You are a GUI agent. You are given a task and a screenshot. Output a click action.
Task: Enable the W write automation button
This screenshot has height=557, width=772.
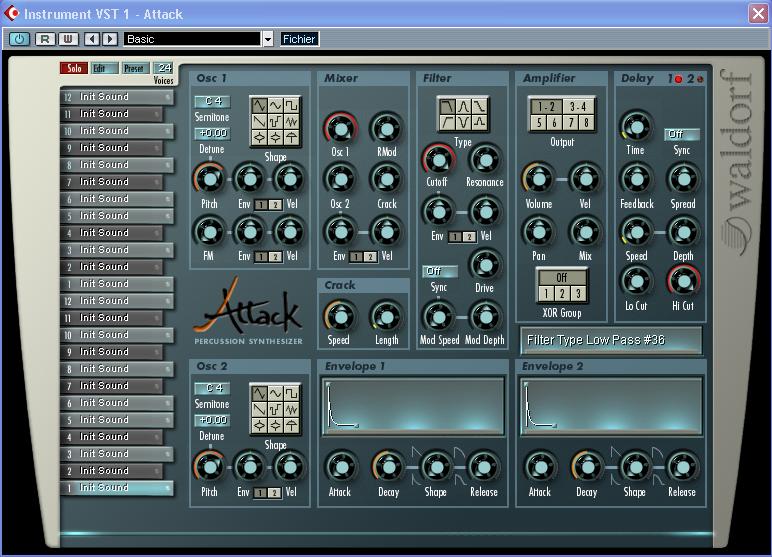[68, 39]
